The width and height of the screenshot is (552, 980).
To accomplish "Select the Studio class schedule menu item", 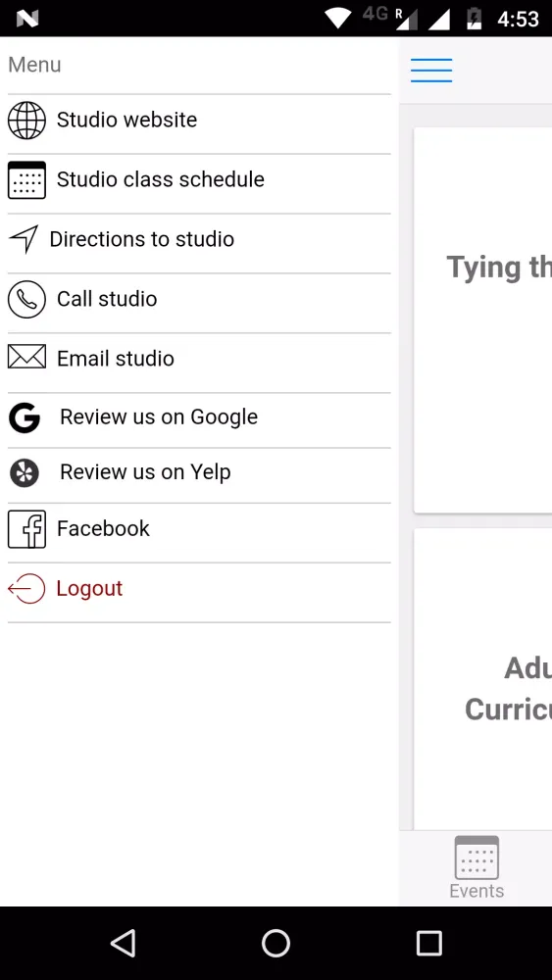I will coord(199,180).
